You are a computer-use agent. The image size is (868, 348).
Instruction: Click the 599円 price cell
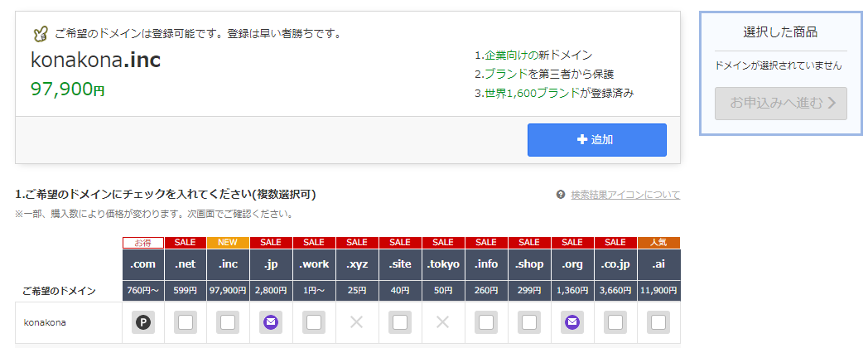pos(186,290)
